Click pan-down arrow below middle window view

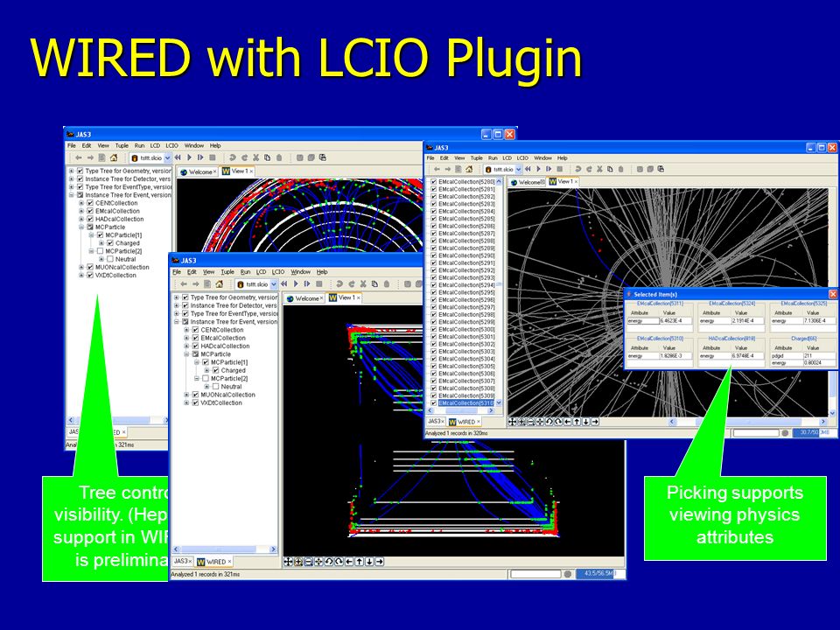[369, 562]
